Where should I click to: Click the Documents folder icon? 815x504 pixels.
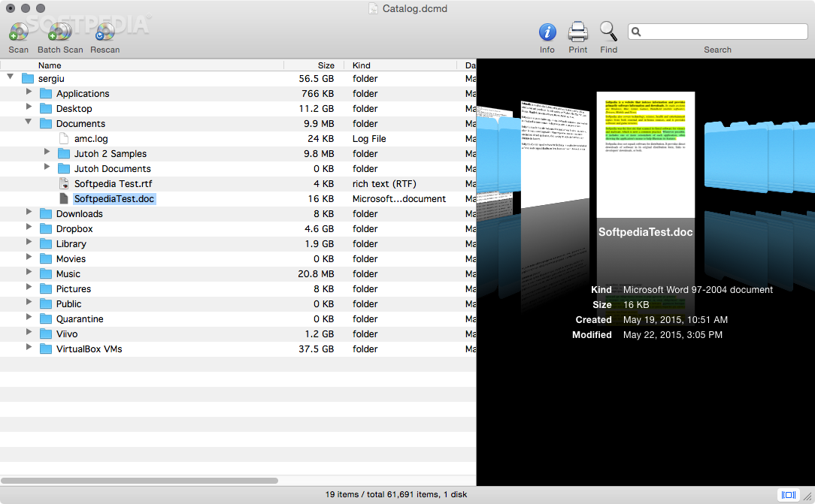[46, 123]
